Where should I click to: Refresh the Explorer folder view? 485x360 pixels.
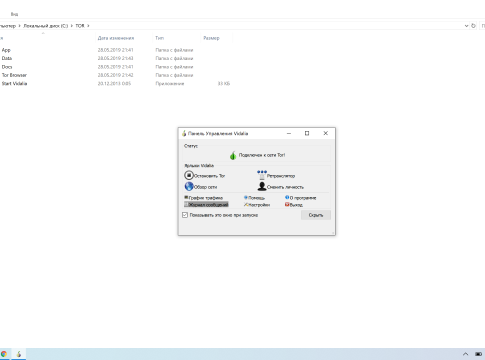tap(473, 26)
